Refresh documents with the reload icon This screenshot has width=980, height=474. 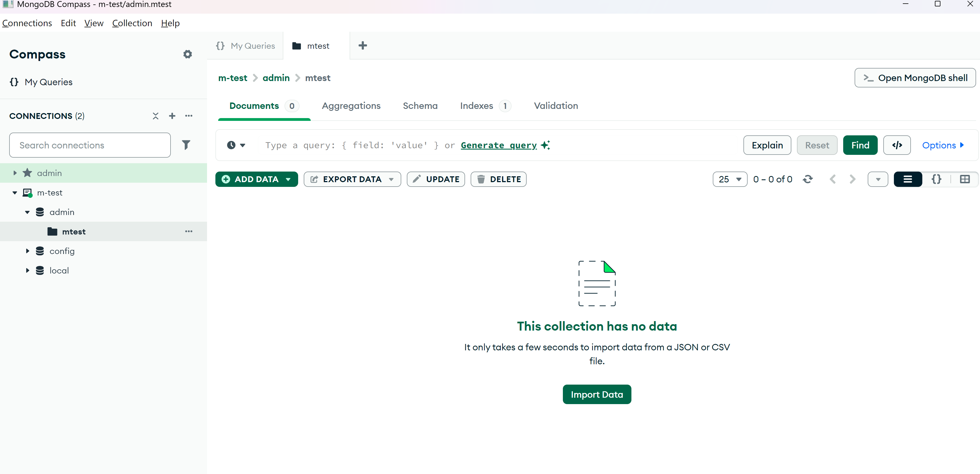(x=807, y=179)
